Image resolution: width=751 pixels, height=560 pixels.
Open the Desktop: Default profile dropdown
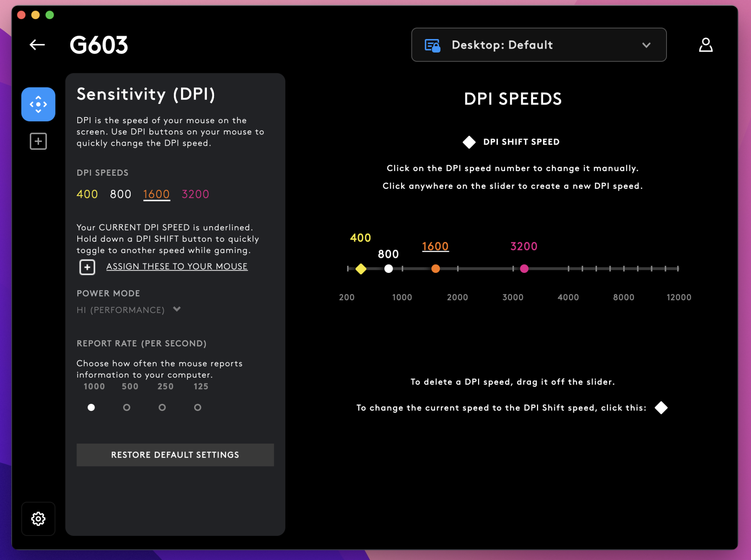tap(538, 45)
